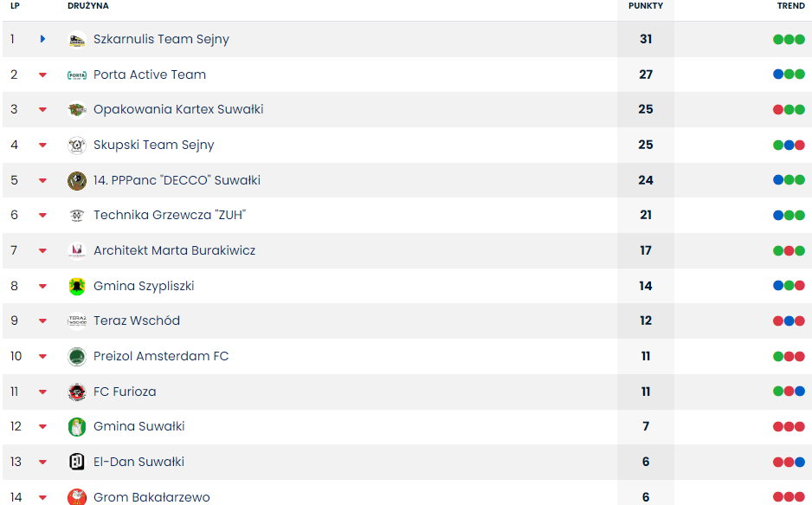Click the Drużyna column header
The width and height of the screenshot is (812, 505).
pos(88,5)
